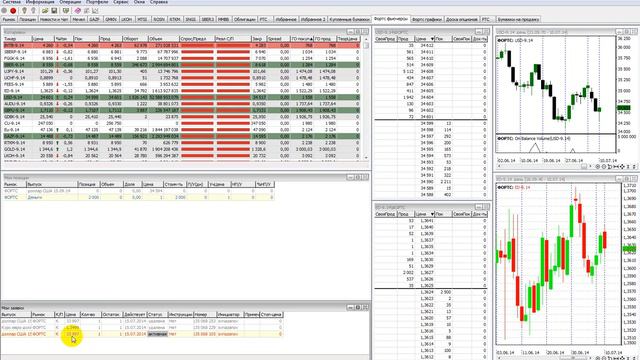Switch to the Бумажки на продажу tab

[x=518, y=19]
